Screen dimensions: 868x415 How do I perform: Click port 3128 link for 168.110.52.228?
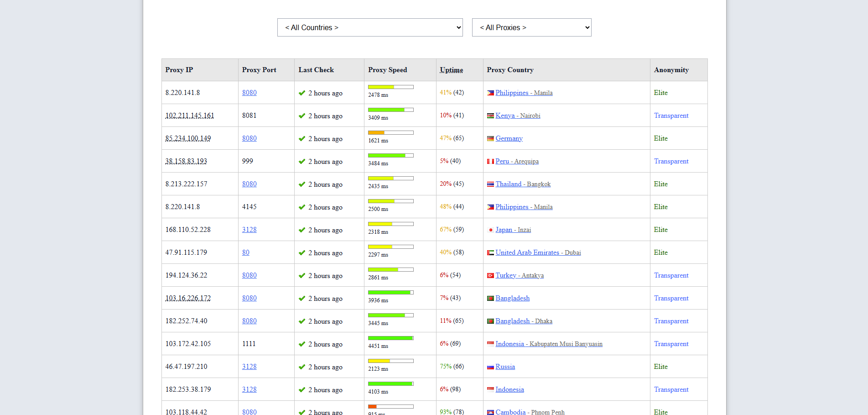click(x=249, y=230)
